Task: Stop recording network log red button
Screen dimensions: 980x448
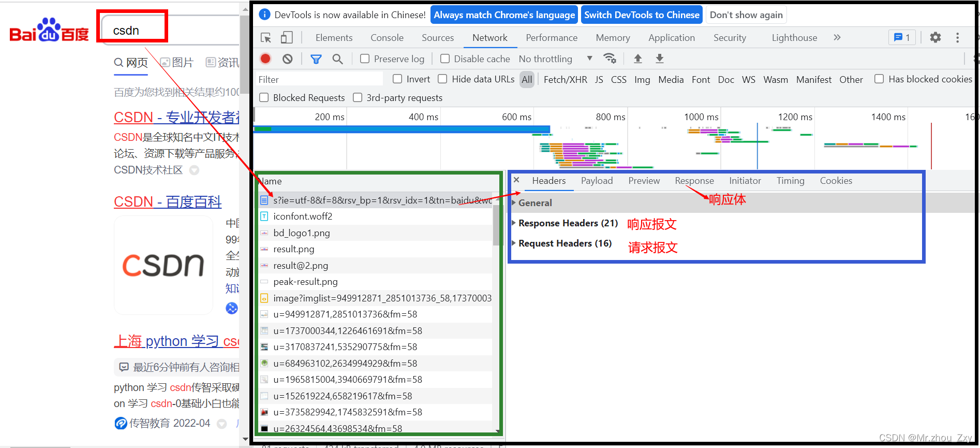Action: click(x=265, y=59)
